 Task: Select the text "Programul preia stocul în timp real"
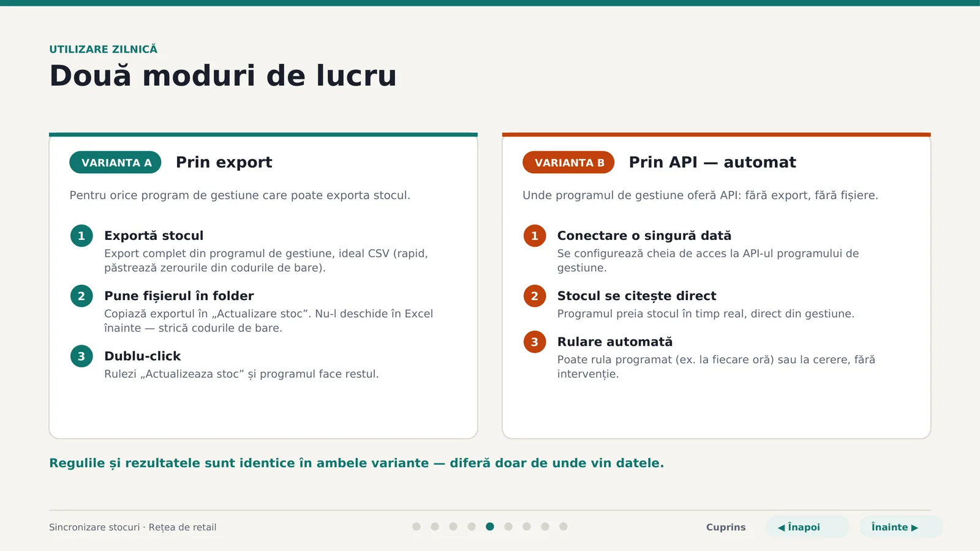tap(706, 313)
